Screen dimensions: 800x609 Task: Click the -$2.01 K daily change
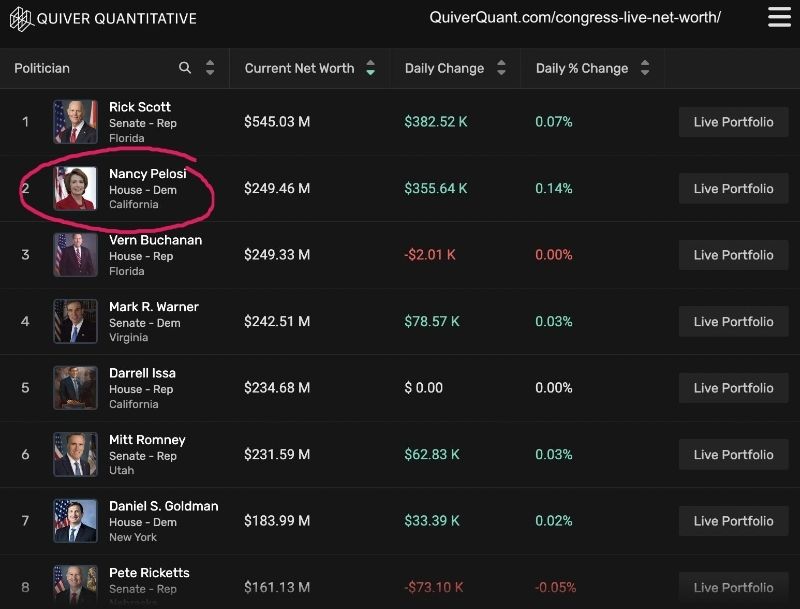[x=430, y=255]
